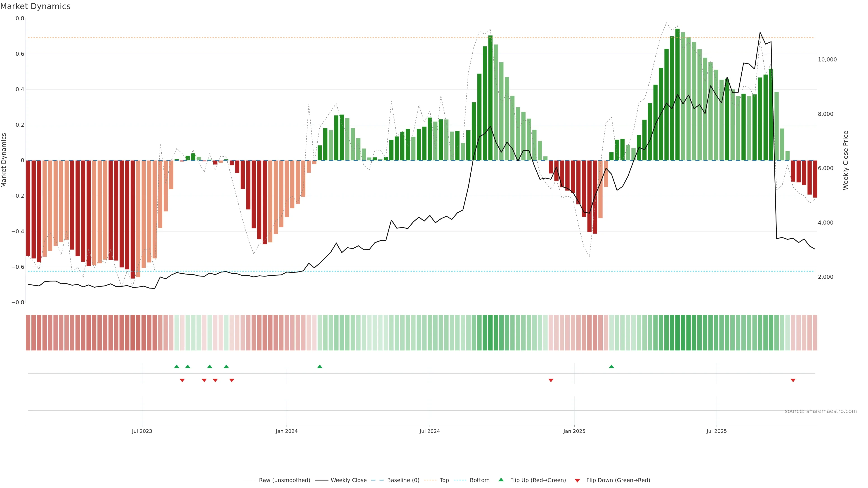868x488 pixels.
Task: Click the first green Flip Up marker in 2023
Action: click(x=177, y=366)
